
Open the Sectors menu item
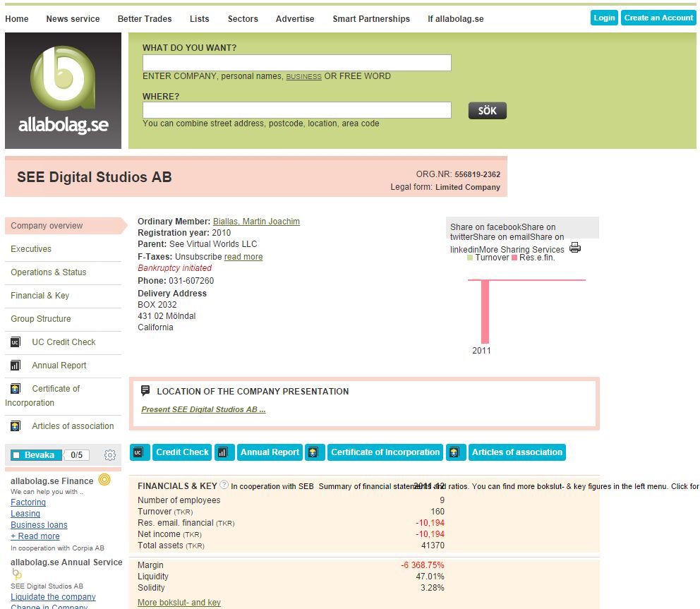(243, 19)
